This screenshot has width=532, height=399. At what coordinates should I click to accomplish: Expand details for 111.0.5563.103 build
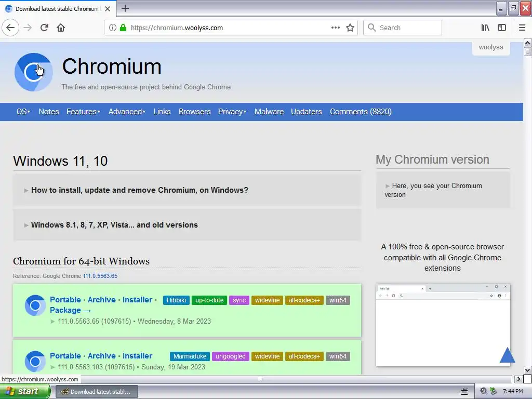coord(128,367)
